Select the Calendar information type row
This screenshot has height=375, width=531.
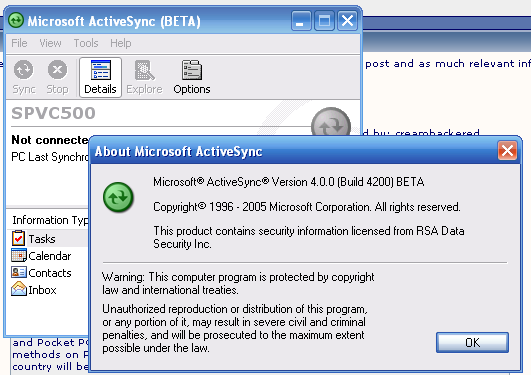47,256
